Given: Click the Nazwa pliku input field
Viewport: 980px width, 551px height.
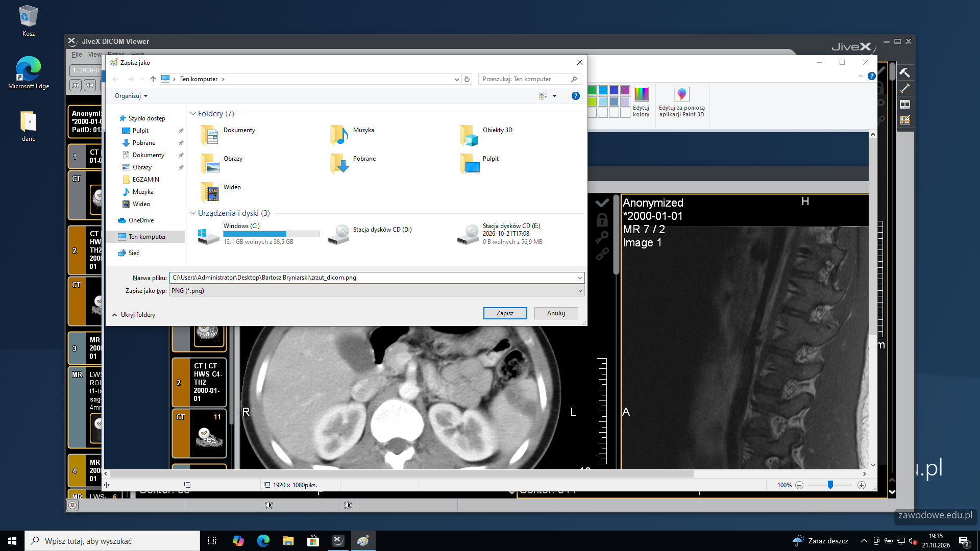Looking at the screenshot, I should point(373,278).
